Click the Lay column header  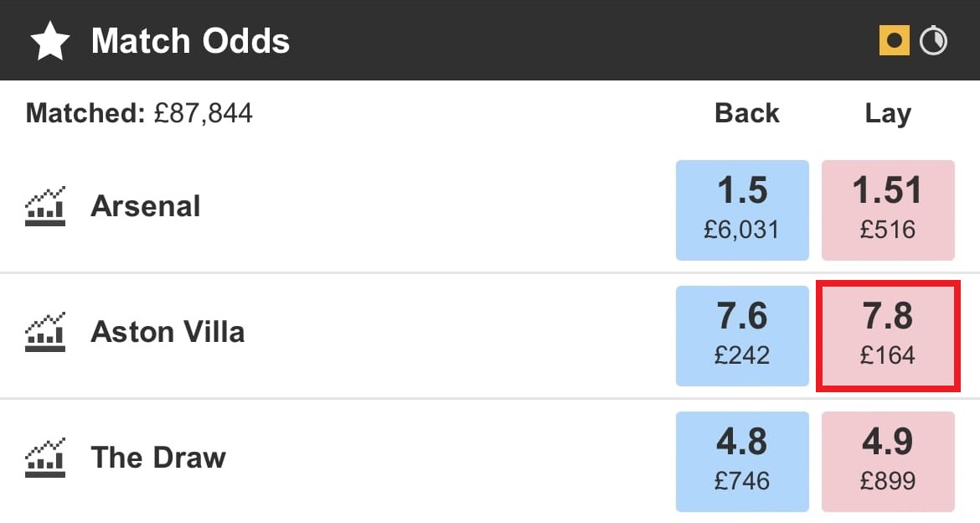(888, 113)
